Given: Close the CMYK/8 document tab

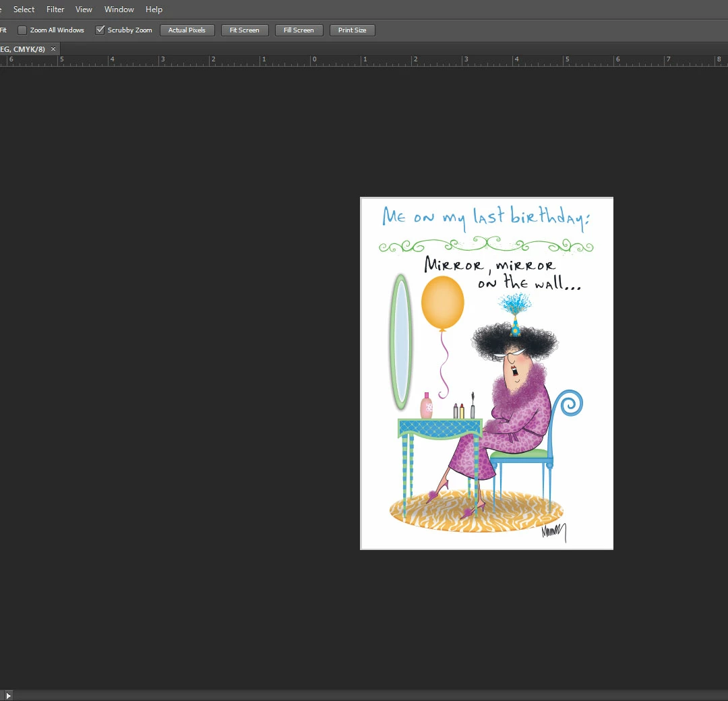Looking at the screenshot, I should tap(53, 49).
